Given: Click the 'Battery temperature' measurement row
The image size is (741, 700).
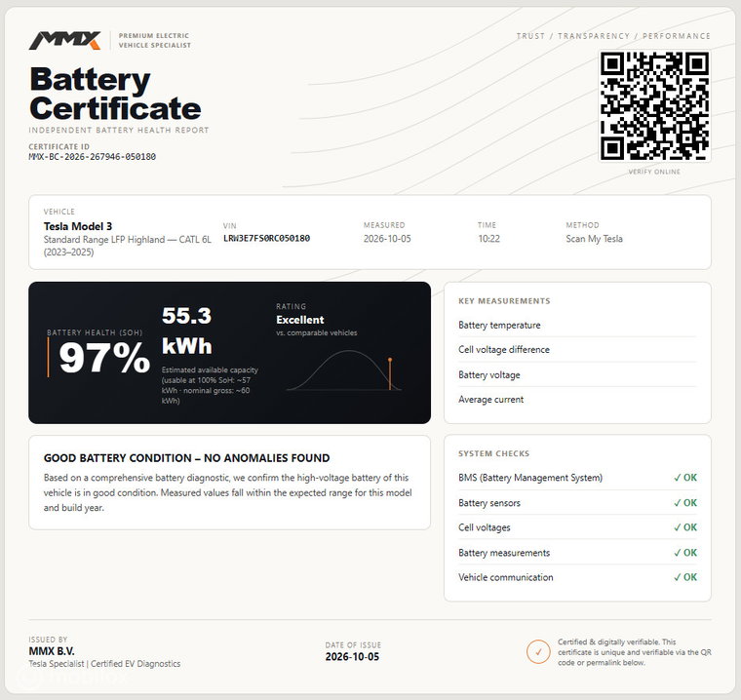Looking at the screenshot, I should (577, 326).
